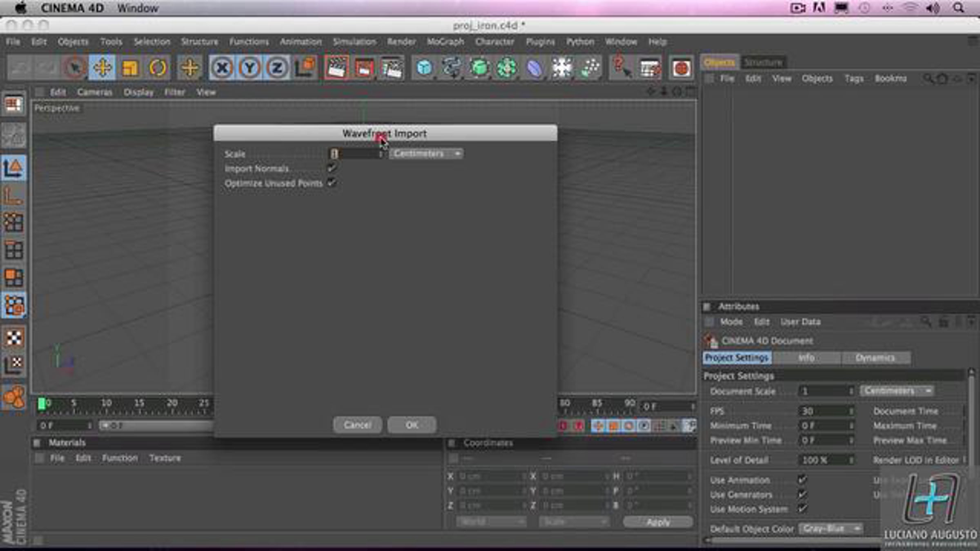Select the Polygons mode icon in left sidebar

[13, 278]
